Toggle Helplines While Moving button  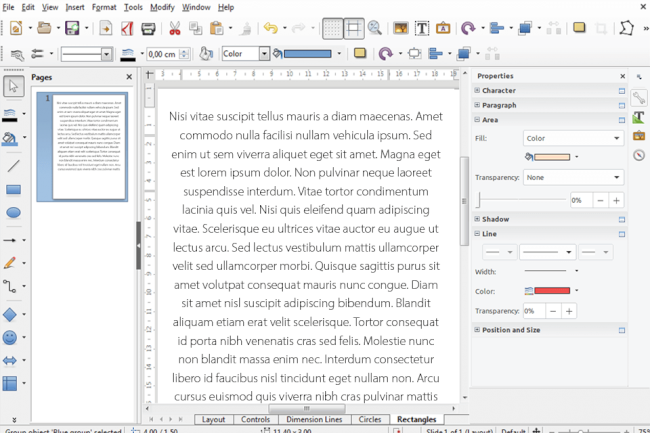[x=354, y=28]
